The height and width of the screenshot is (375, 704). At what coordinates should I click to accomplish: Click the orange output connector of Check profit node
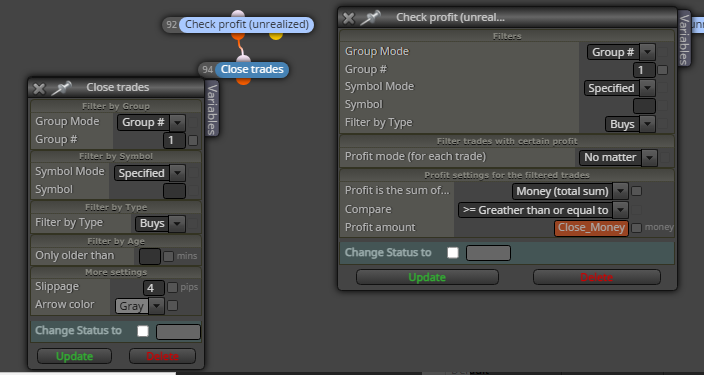coord(238,35)
